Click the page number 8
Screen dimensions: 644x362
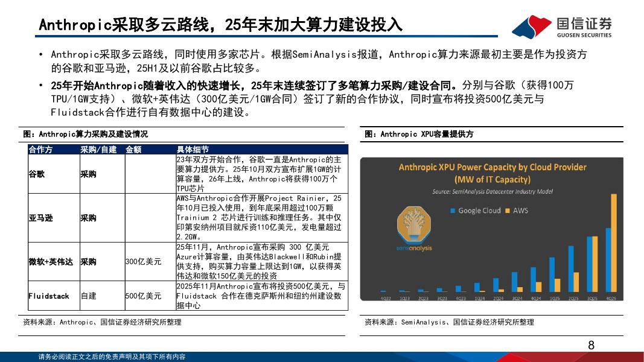[x=593, y=344]
